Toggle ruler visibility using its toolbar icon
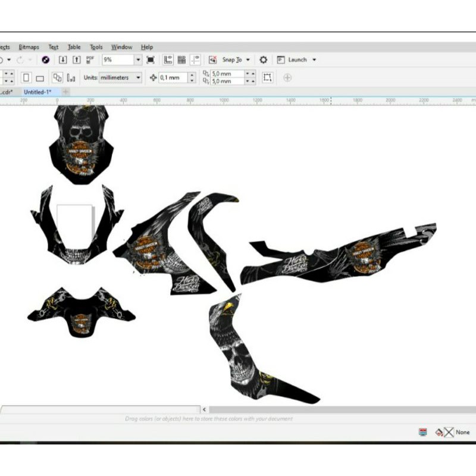Screen dimensions: 476x476 pyautogui.click(x=168, y=59)
